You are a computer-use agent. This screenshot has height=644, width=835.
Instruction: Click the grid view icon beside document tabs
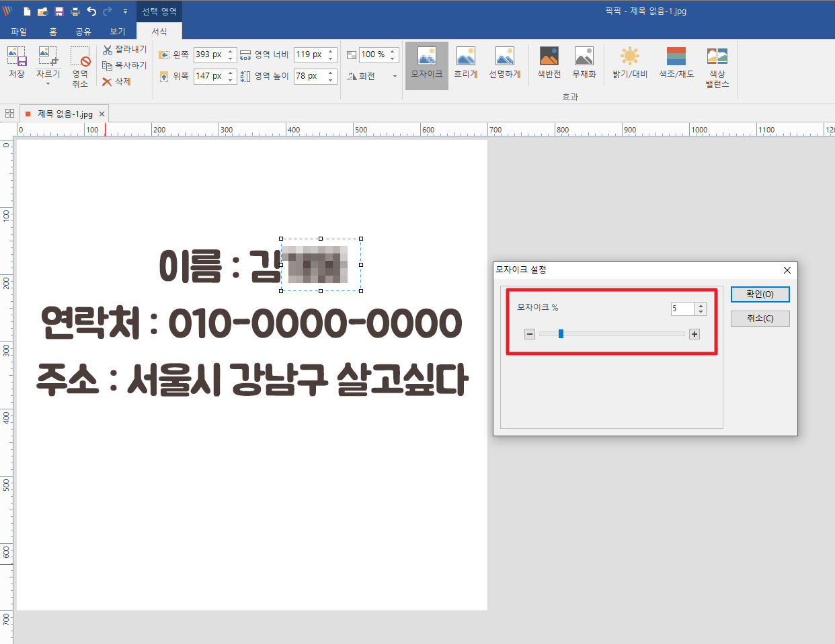click(9, 114)
